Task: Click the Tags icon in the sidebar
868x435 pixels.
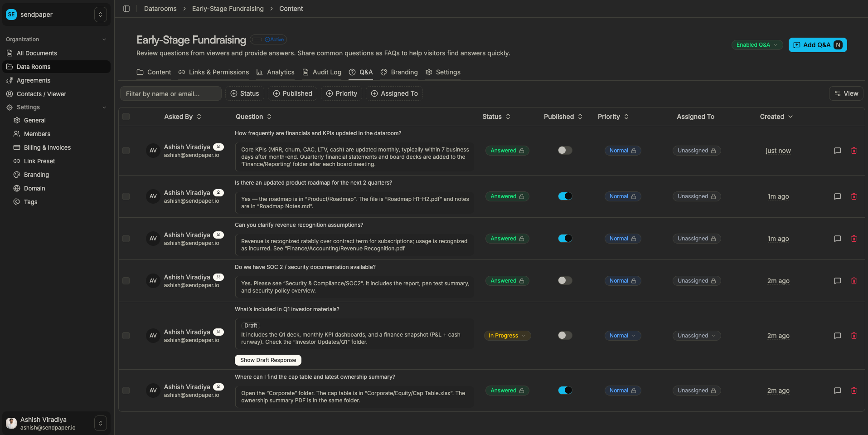Action: point(17,202)
